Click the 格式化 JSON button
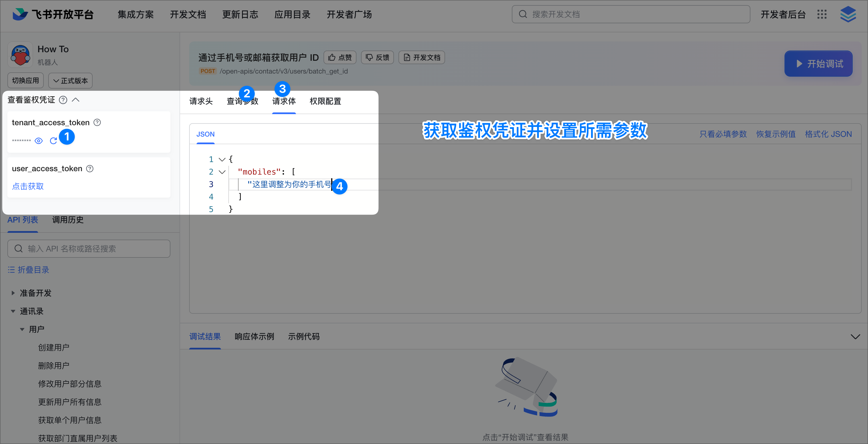This screenshot has height=444, width=868. (x=829, y=134)
